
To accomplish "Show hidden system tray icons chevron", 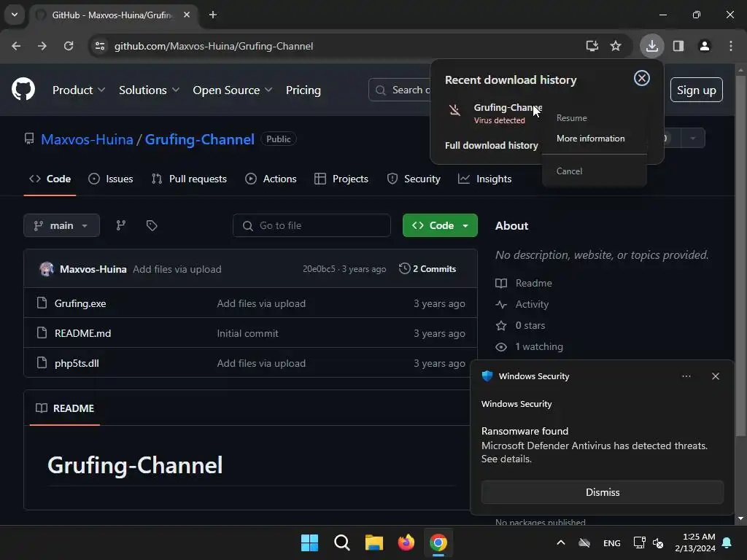I will tap(561, 542).
